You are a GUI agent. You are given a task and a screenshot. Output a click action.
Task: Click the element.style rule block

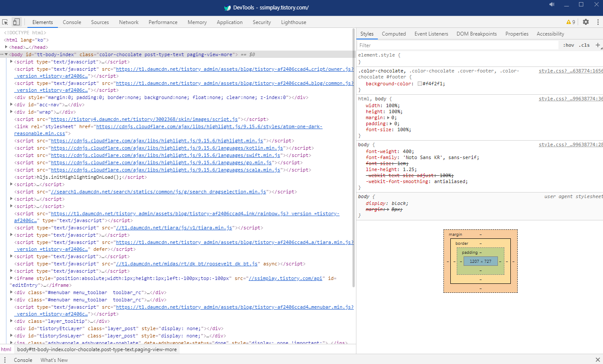click(479, 58)
